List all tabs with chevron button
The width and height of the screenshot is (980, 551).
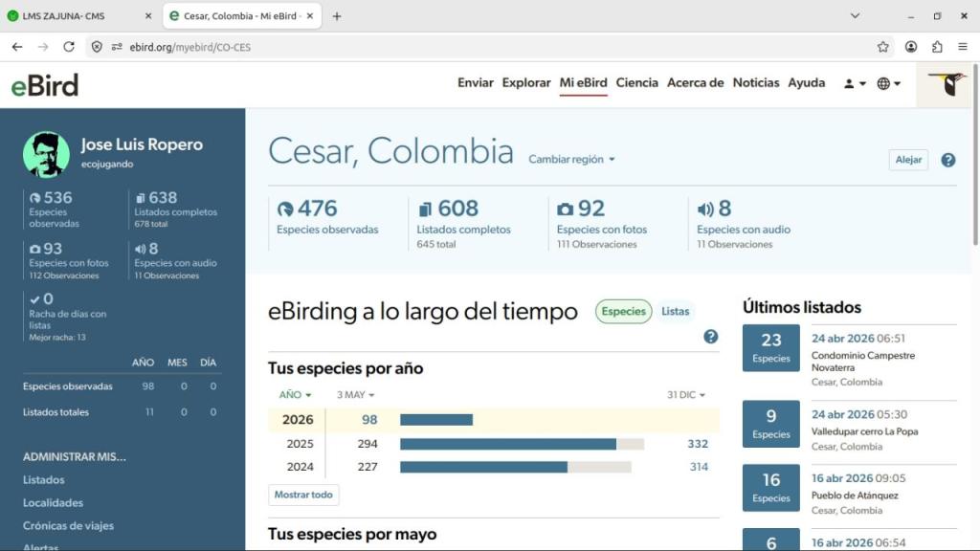click(x=855, y=16)
